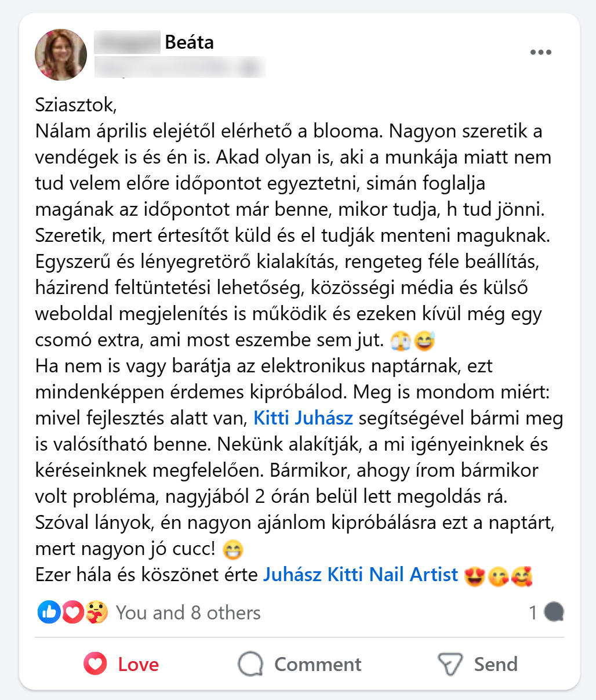Click the red Love text label
The height and width of the screenshot is (700, 596).
point(139,664)
